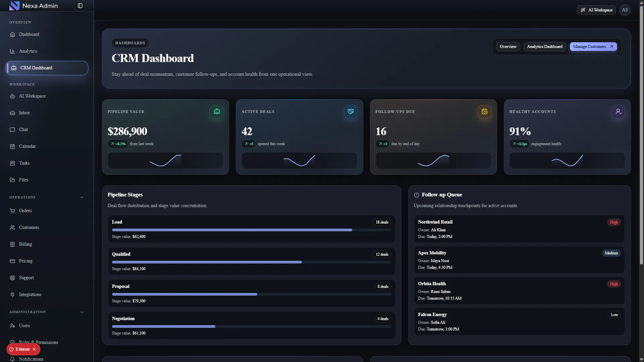
Task: Click the Healthy Accounts user icon
Action: 618,112
